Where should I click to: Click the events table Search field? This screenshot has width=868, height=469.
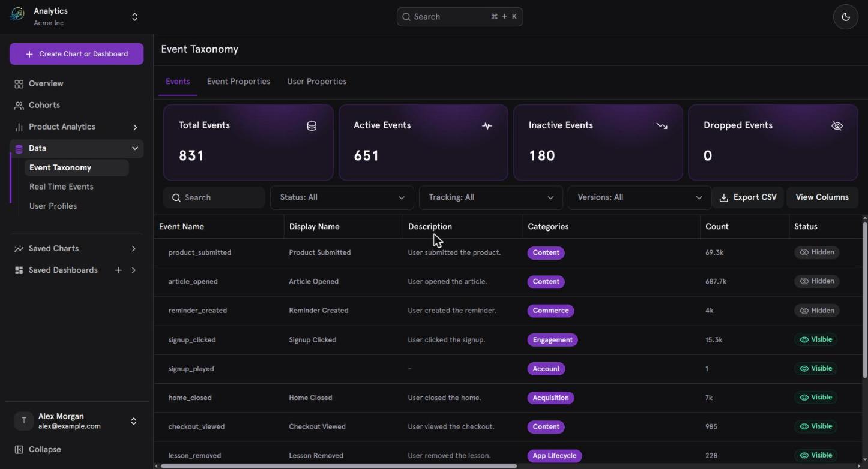coord(214,197)
